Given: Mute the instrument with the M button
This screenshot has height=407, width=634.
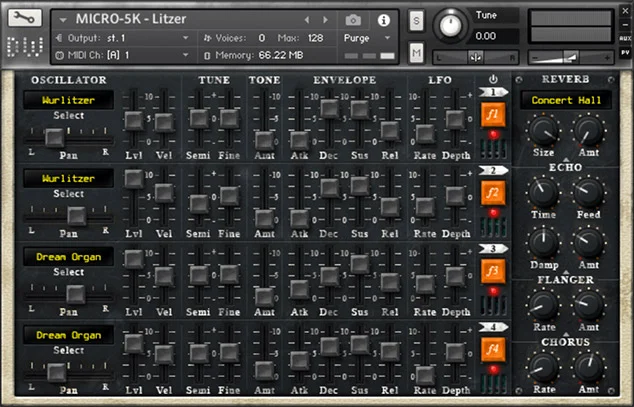Looking at the screenshot, I should [x=416, y=52].
